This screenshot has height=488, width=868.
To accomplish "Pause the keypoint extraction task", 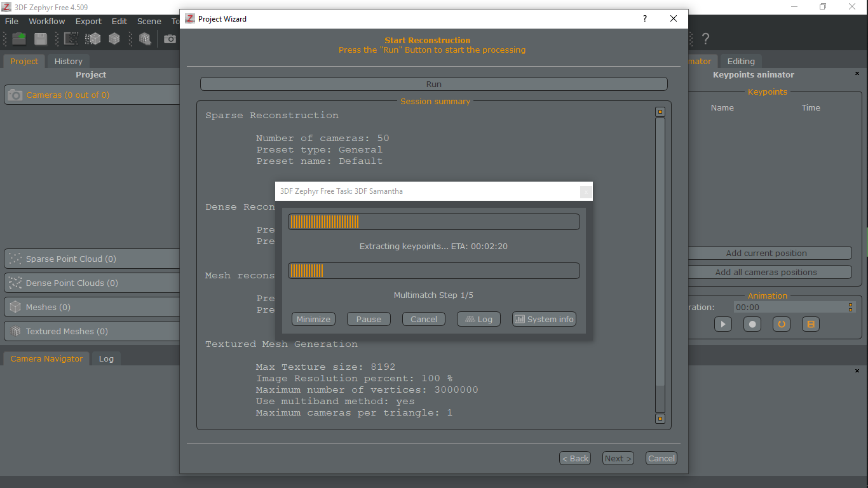I will pyautogui.click(x=369, y=319).
